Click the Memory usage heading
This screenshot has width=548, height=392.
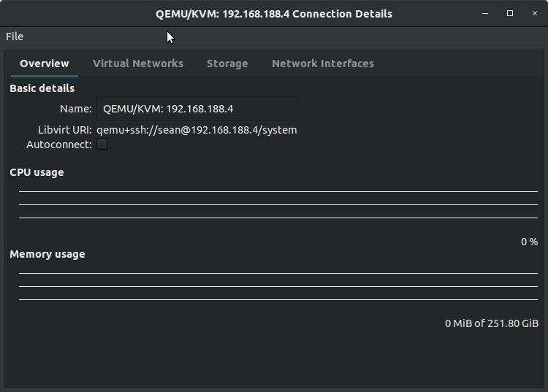tap(47, 254)
